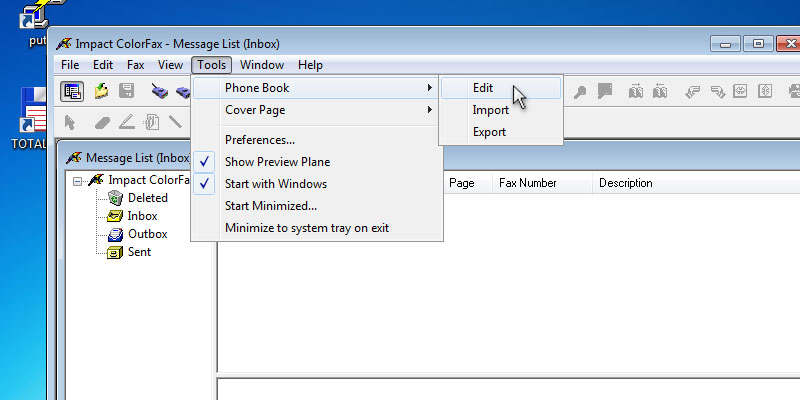
Task: Click the floppy disk save icon
Action: [x=127, y=91]
